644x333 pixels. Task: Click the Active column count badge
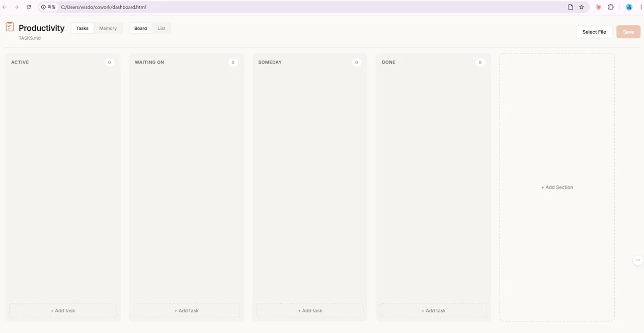pyautogui.click(x=110, y=62)
